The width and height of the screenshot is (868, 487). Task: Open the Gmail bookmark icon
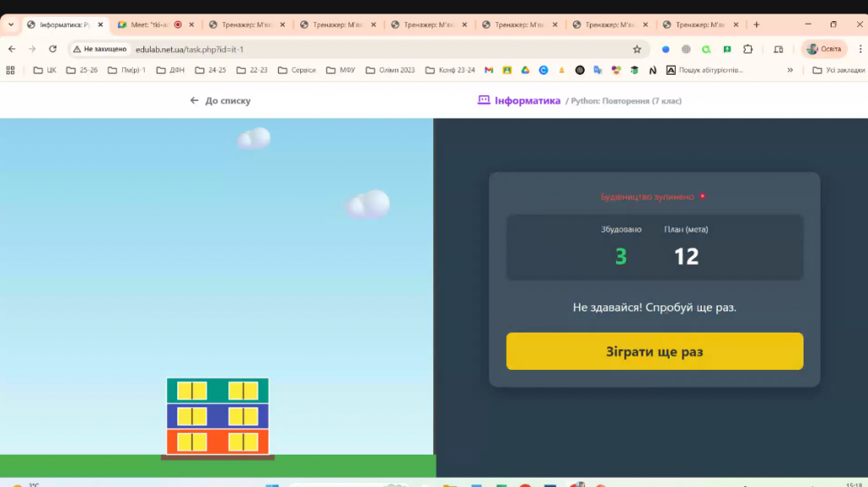tap(488, 70)
